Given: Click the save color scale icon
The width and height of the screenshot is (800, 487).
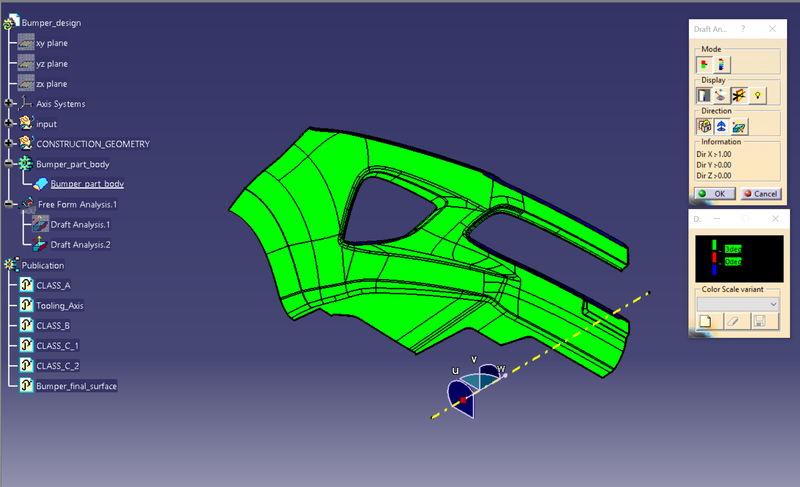Looking at the screenshot, I should click(759, 321).
